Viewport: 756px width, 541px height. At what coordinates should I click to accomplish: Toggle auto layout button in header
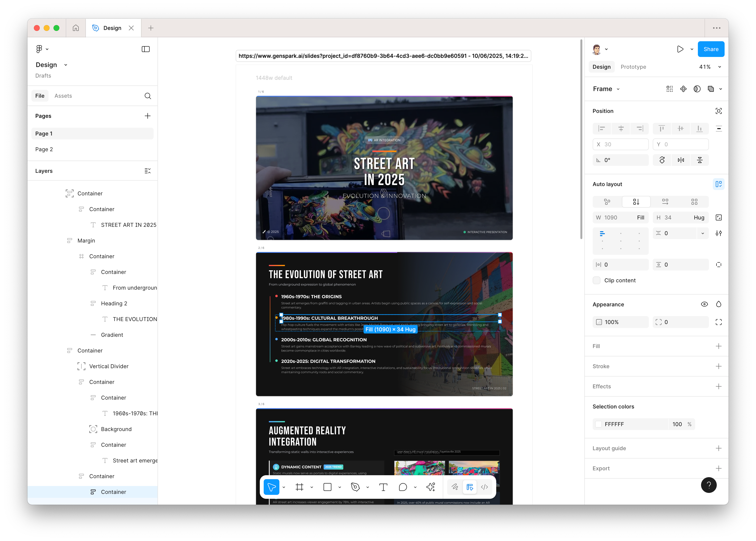pyautogui.click(x=719, y=184)
